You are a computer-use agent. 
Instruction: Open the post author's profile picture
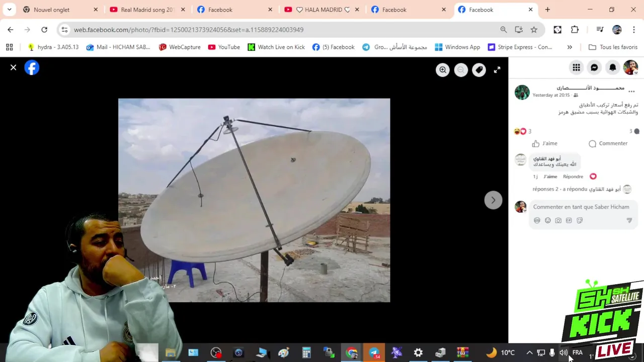point(522,92)
